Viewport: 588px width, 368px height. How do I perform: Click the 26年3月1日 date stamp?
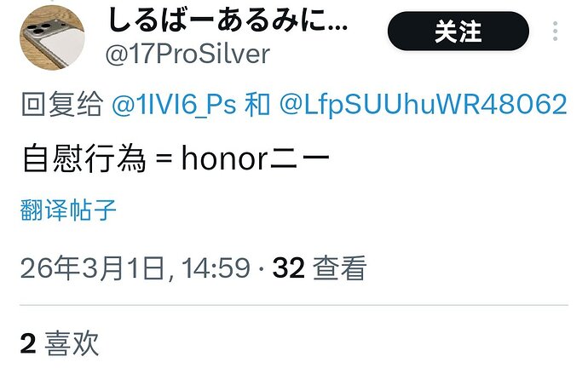tap(93, 268)
